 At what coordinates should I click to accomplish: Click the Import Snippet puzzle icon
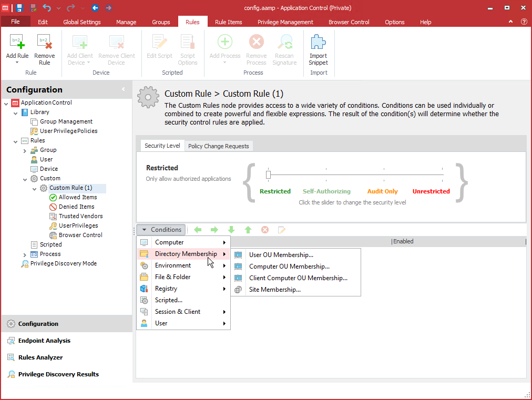318,42
